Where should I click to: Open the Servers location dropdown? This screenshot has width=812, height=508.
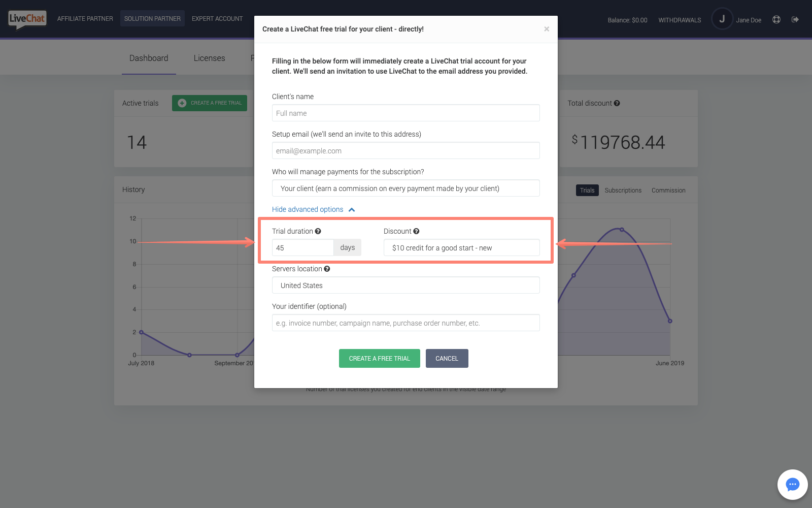[x=405, y=285]
